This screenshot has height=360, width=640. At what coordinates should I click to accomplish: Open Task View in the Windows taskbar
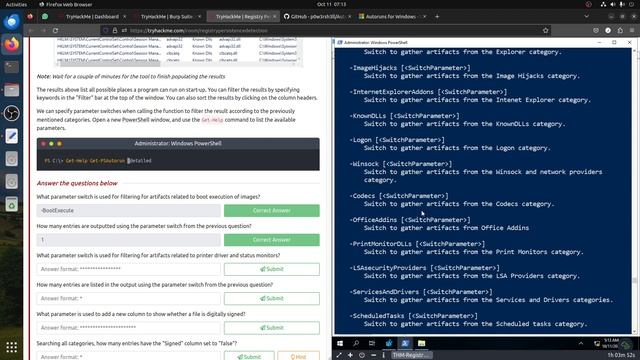372,343
